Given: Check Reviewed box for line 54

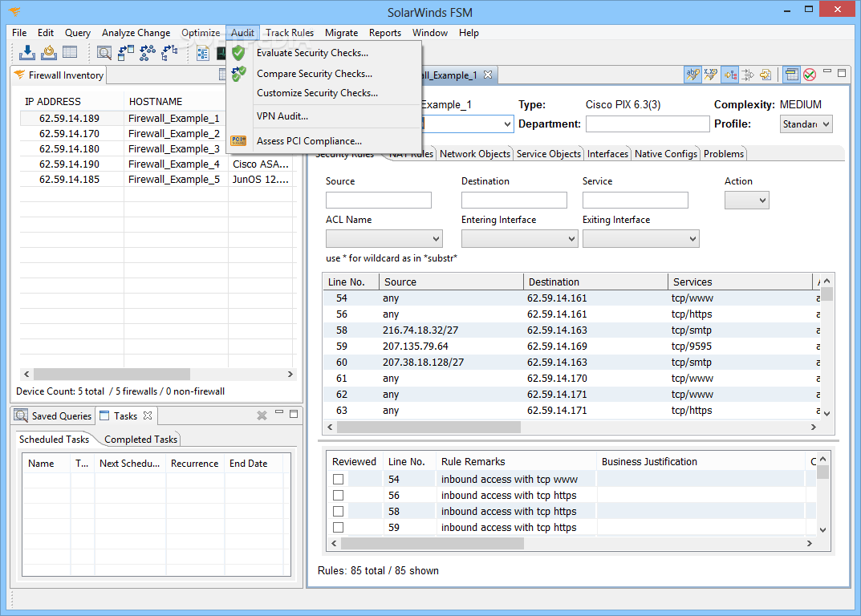Looking at the screenshot, I should click(339, 480).
